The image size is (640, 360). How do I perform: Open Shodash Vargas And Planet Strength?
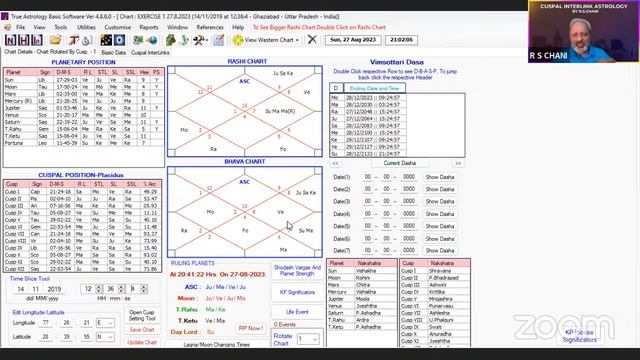click(x=297, y=271)
